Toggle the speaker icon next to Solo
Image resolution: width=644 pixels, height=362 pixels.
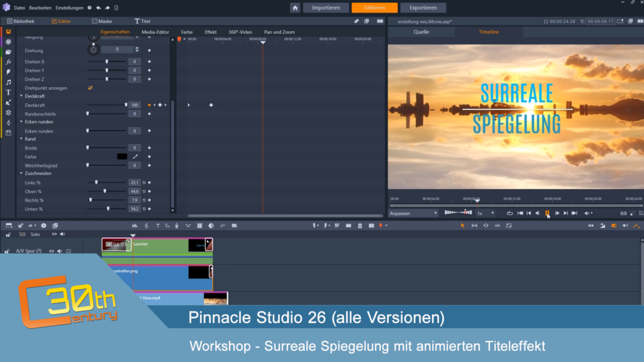pos(62,234)
